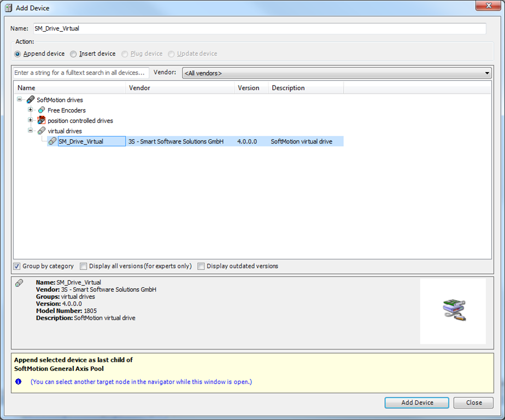The width and height of the screenshot is (505, 420).
Task: Close the Add Device window
Action: 488,5
